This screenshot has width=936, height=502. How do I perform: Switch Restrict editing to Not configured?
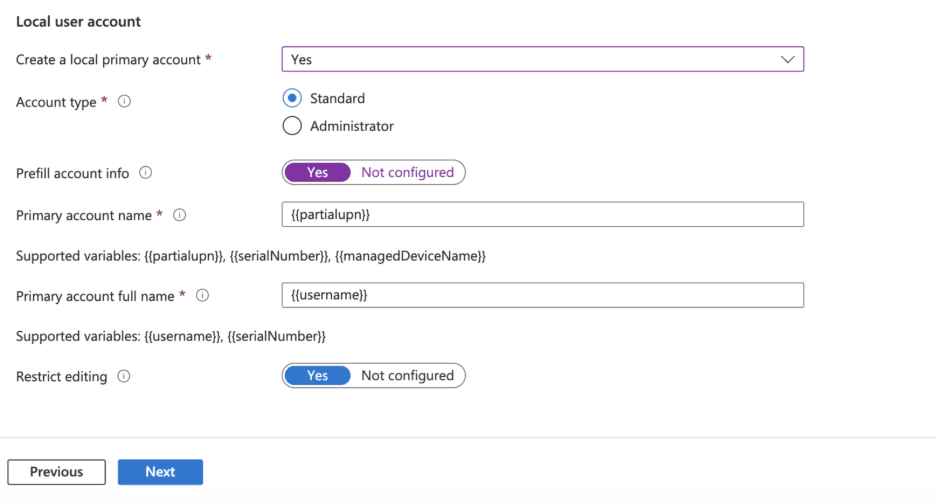tap(407, 376)
